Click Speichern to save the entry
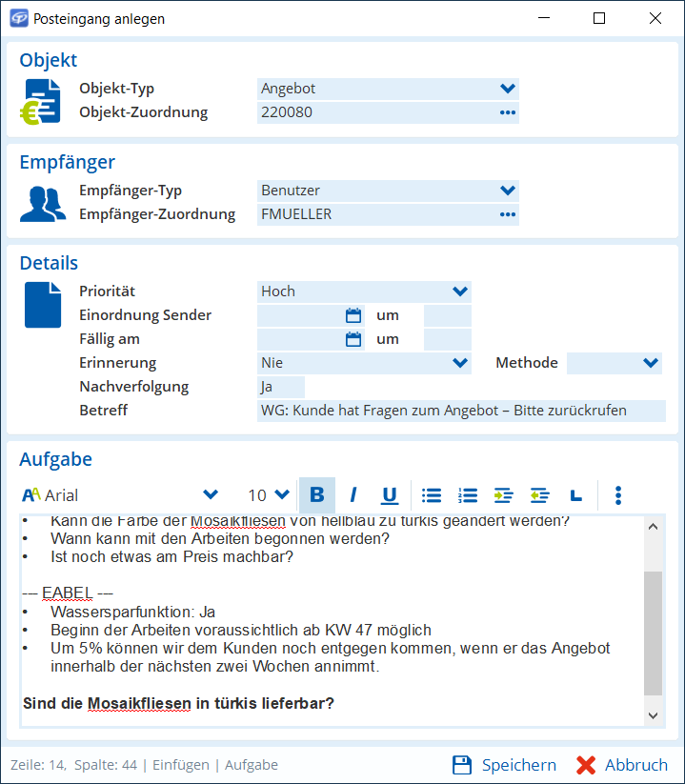685x784 pixels. click(504, 765)
